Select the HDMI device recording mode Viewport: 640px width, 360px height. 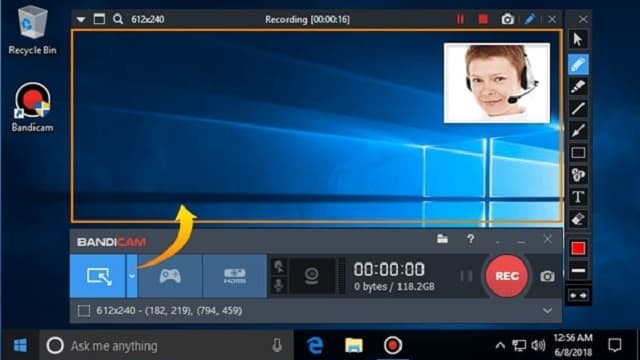click(x=235, y=276)
